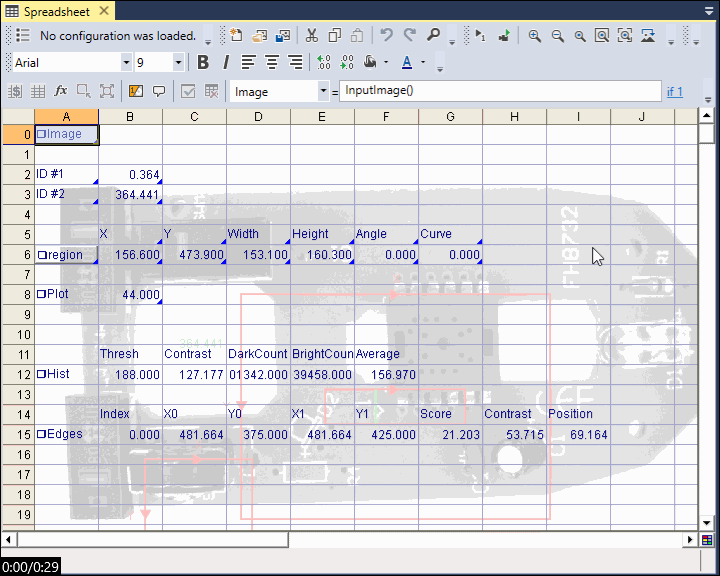Open the Find magnifier tool
720x576 pixels.
pyautogui.click(x=434, y=35)
